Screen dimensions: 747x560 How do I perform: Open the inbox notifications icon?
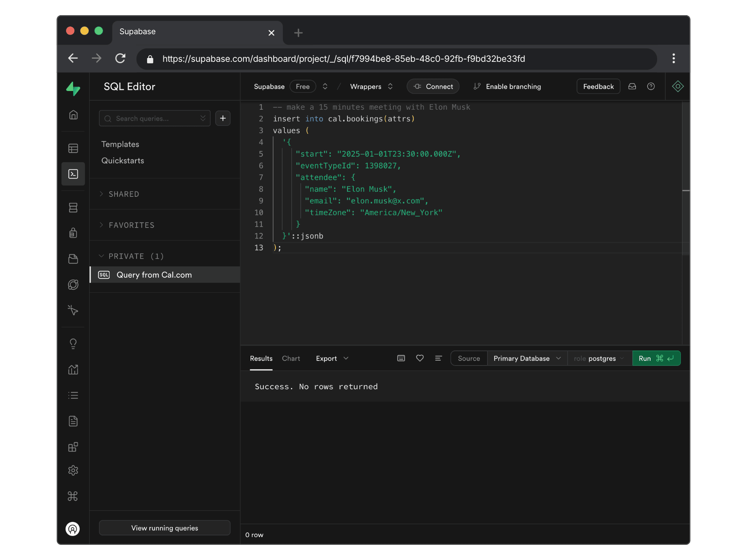(632, 86)
